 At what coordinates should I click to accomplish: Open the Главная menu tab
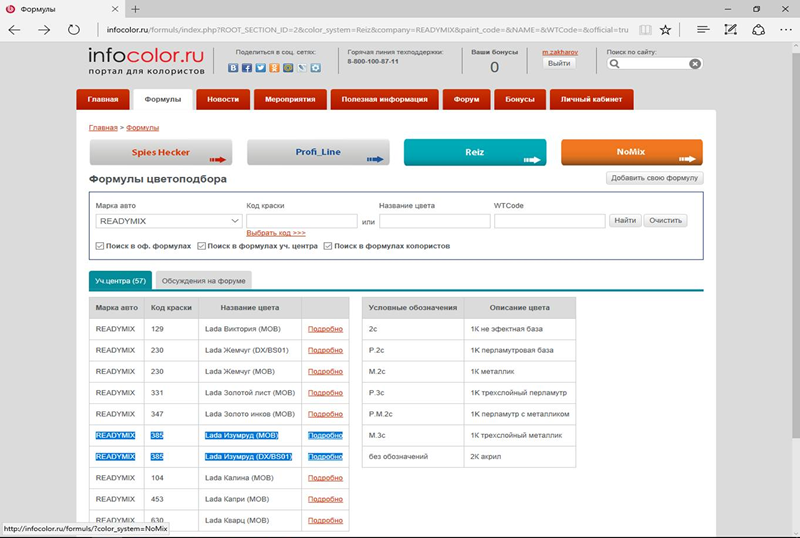point(103,100)
